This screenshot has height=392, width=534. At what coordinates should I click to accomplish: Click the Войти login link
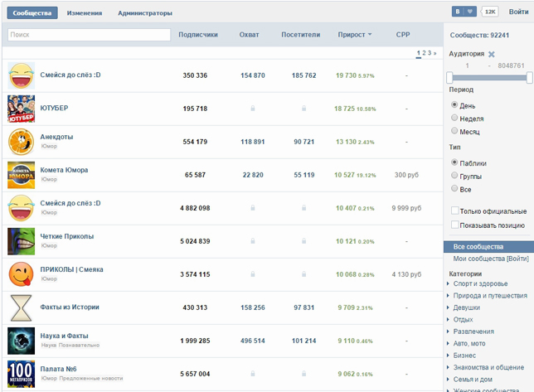pyautogui.click(x=519, y=12)
